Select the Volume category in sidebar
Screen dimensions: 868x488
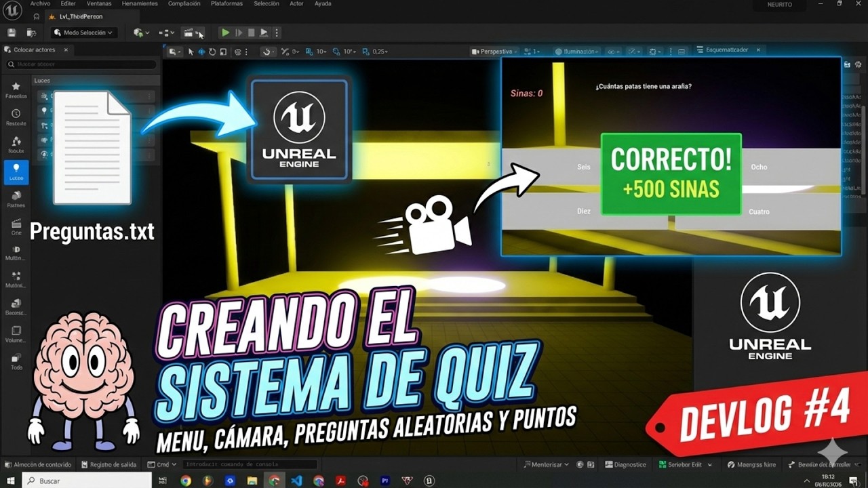tap(16, 334)
